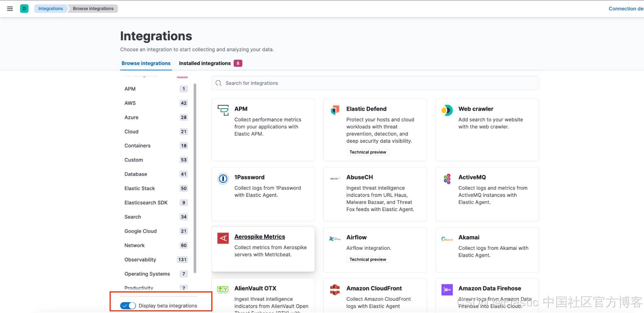
Task: Open the hamburger navigation menu
Action: click(x=10, y=9)
